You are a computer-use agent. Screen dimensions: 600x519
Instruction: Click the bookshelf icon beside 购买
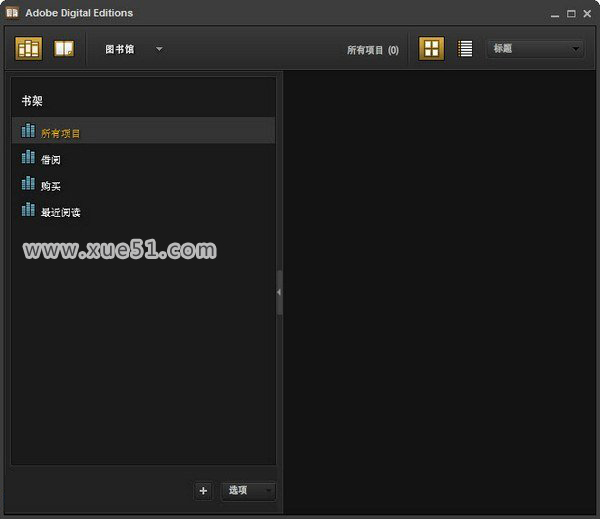point(28,183)
